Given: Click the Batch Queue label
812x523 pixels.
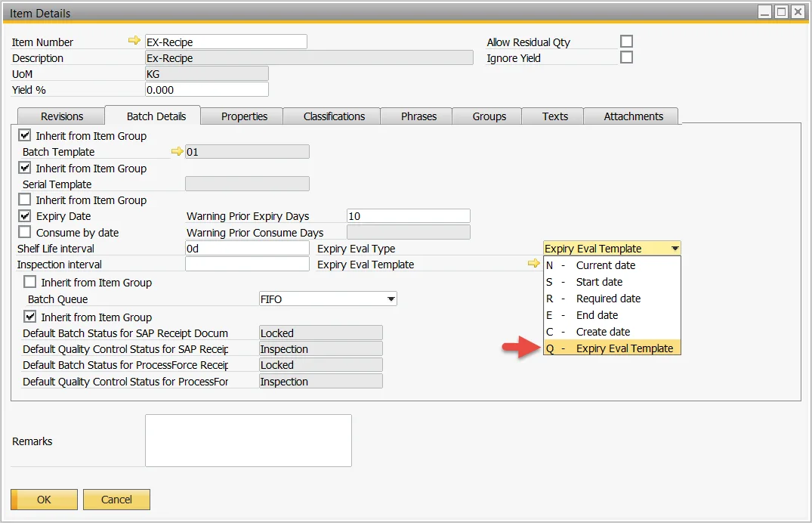Looking at the screenshot, I should coord(57,299).
